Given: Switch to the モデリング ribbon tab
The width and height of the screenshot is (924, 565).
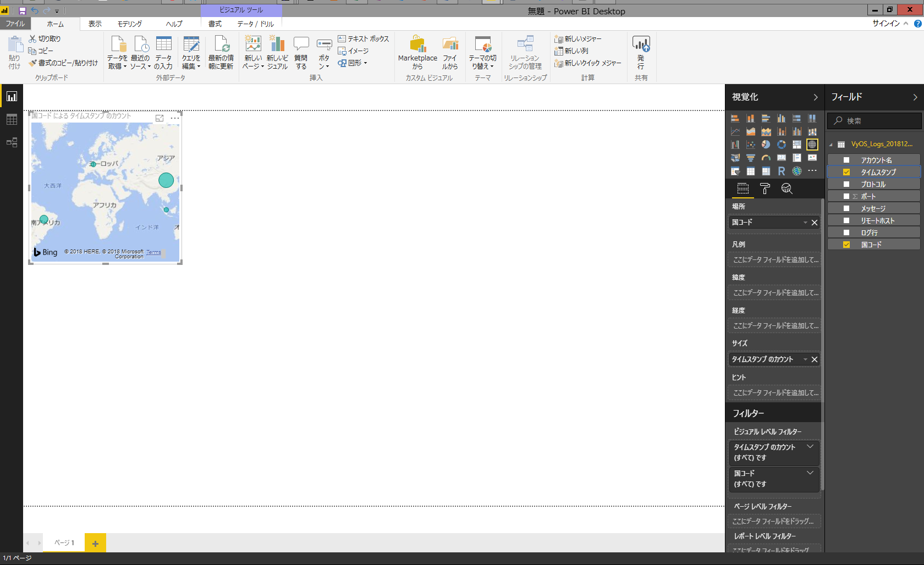Looking at the screenshot, I should 130,24.
